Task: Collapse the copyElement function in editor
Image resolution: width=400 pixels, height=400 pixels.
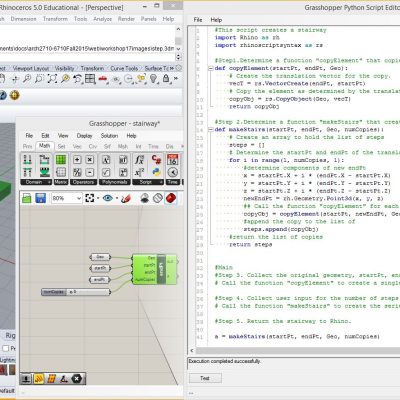Action: tap(211, 68)
